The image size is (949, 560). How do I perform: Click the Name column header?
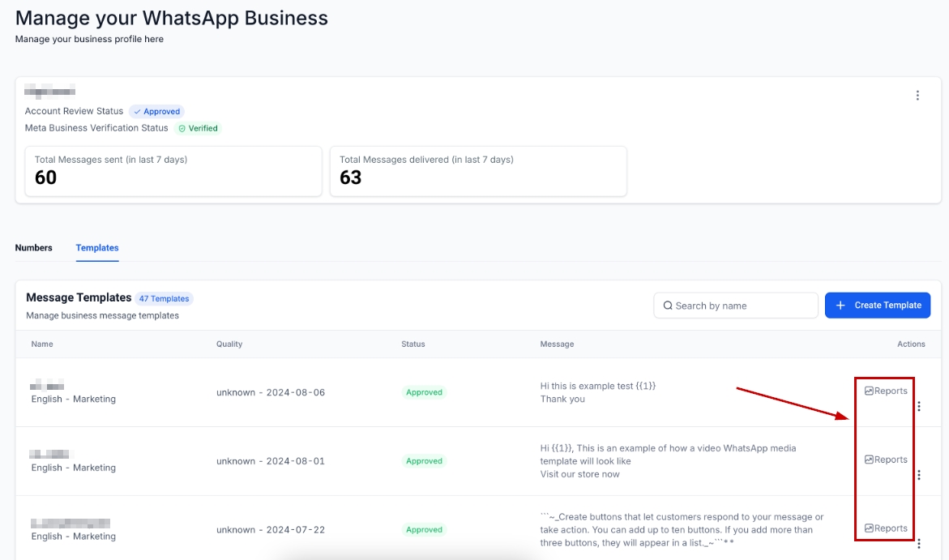(x=42, y=344)
